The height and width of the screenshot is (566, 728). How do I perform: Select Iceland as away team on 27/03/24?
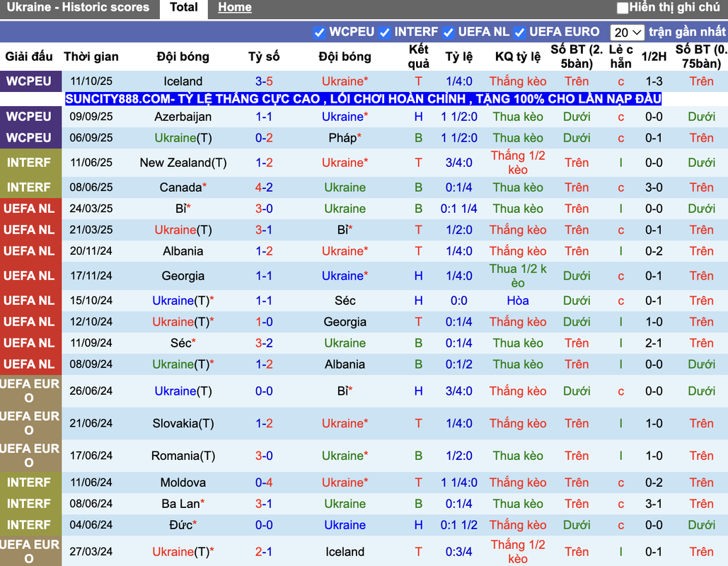click(x=345, y=552)
